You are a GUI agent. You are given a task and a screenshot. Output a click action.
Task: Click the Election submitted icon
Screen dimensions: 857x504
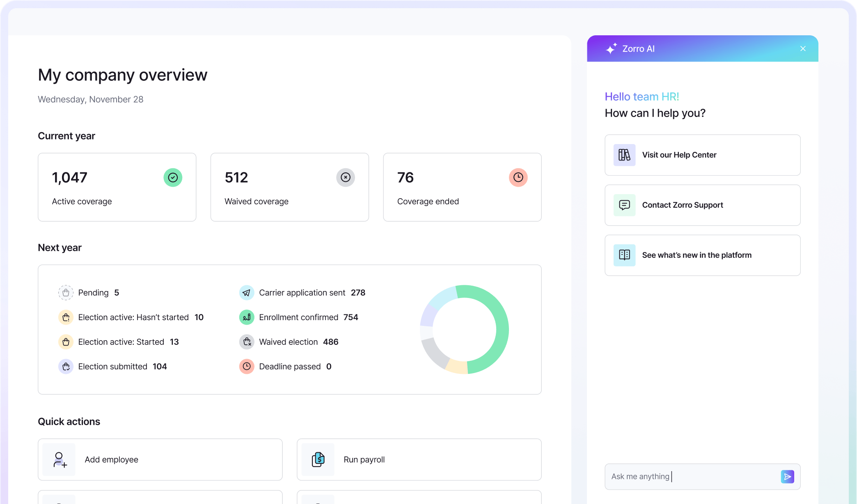point(66,367)
